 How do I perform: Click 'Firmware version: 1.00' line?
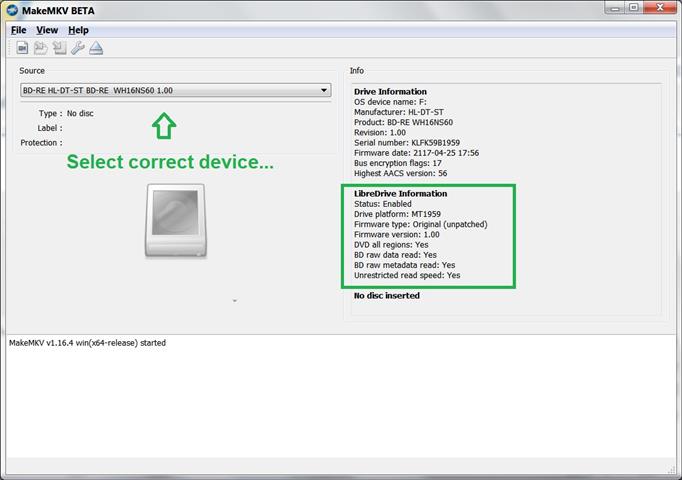(397, 234)
